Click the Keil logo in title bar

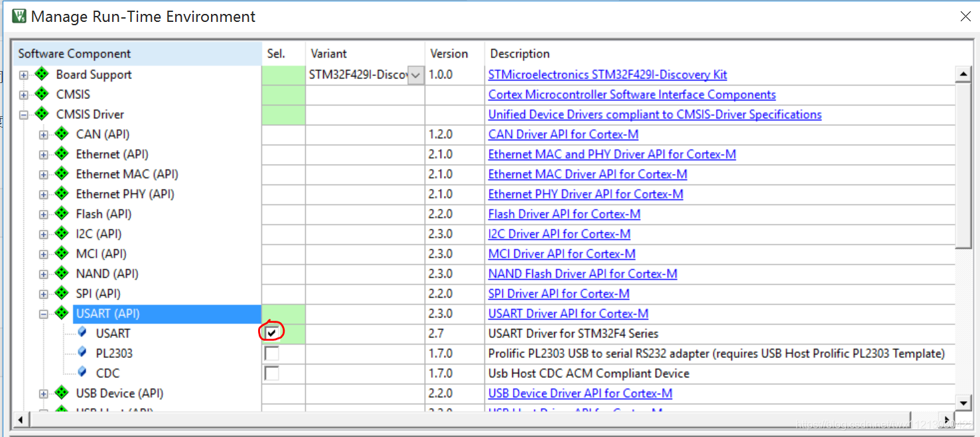coord(18,15)
